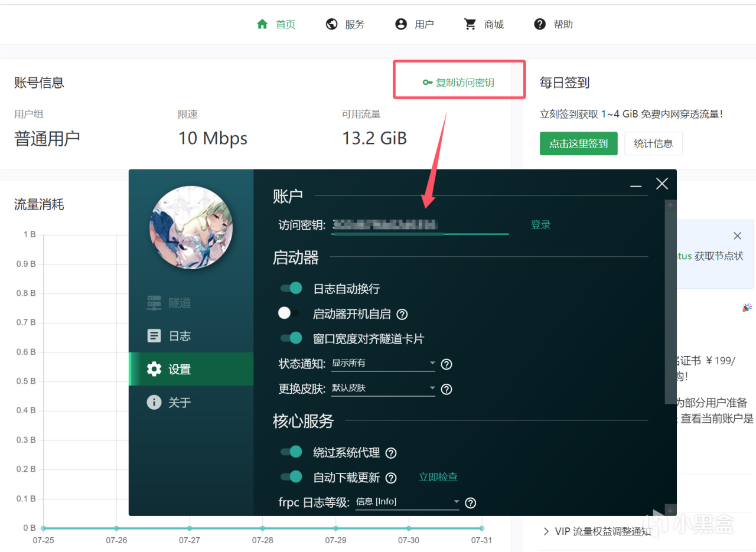Close the launcher settings window
The image size is (756, 552).
[662, 184]
